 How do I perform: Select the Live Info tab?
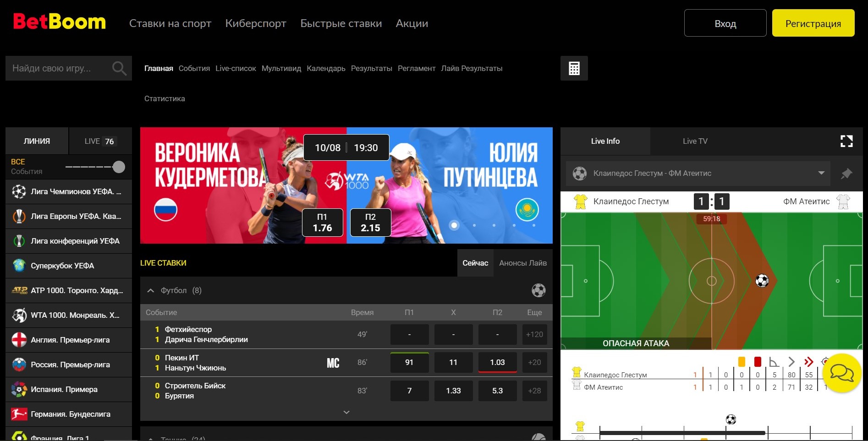(x=605, y=141)
